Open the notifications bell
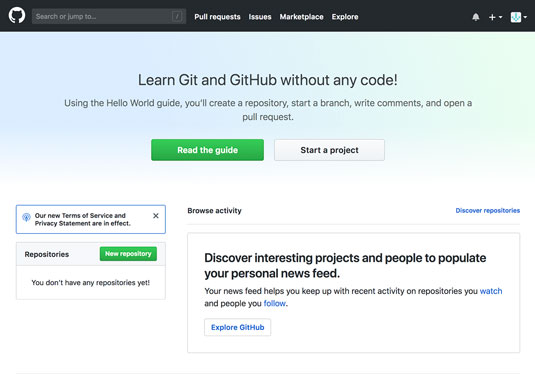The height and width of the screenshot is (374, 535). [476, 17]
